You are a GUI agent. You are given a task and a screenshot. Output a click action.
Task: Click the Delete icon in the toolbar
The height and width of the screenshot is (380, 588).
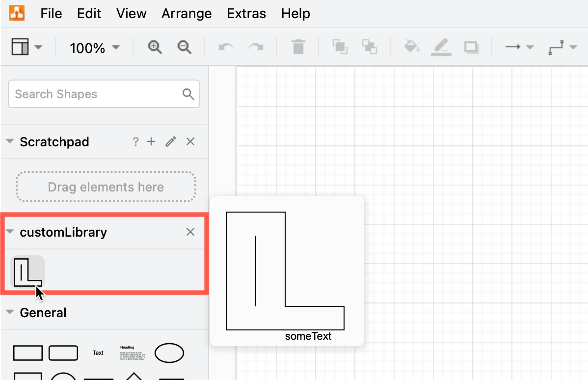pyautogui.click(x=298, y=47)
